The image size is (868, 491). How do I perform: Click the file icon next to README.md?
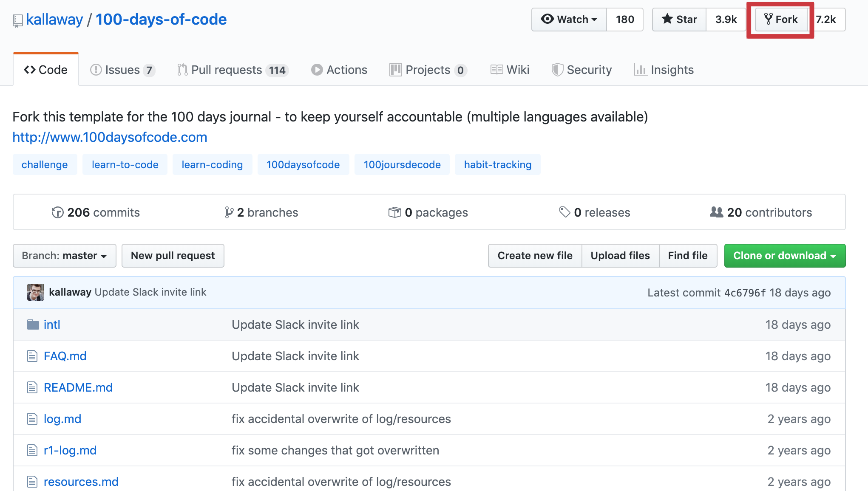(32, 387)
